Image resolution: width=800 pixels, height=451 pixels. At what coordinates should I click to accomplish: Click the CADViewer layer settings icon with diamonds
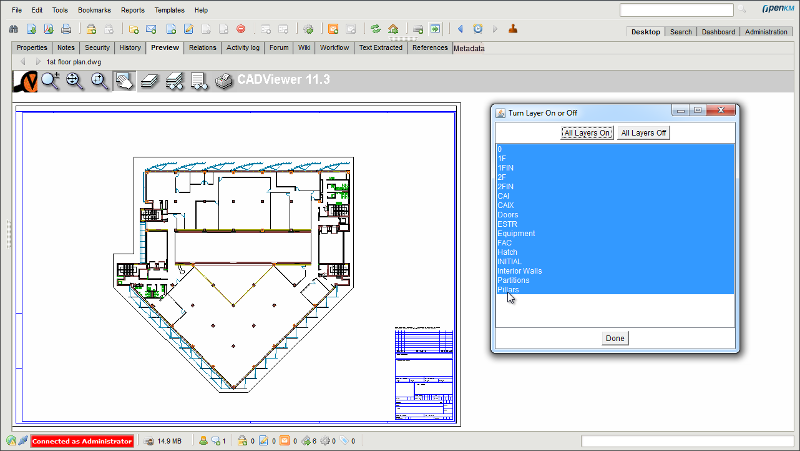point(174,81)
